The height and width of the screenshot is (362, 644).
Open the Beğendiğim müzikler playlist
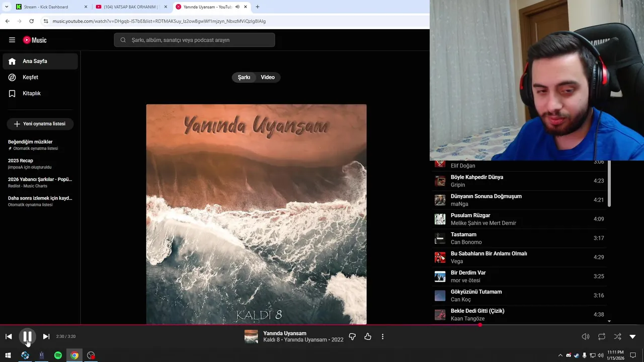pyautogui.click(x=40, y=145)
